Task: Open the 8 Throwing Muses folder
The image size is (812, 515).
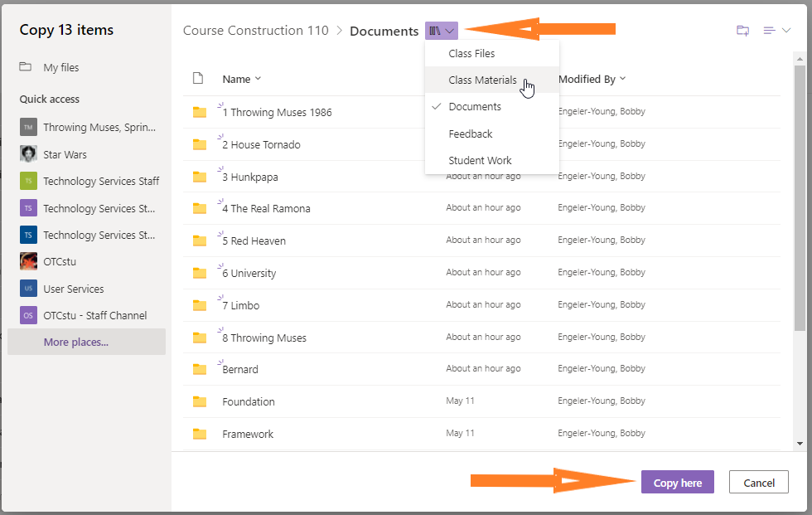Action: (264, 338)
